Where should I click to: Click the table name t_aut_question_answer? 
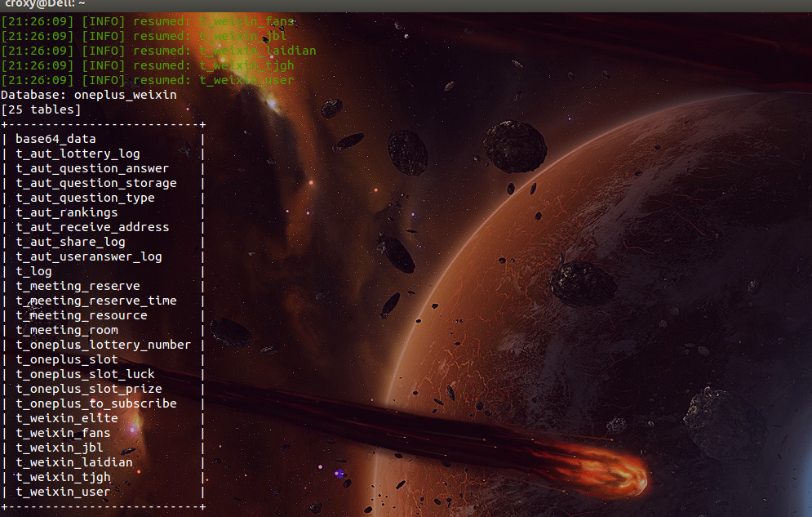(x=92, y=168)
